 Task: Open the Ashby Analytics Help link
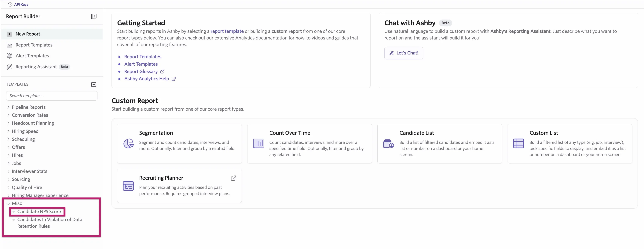click(x=147, y=79)
